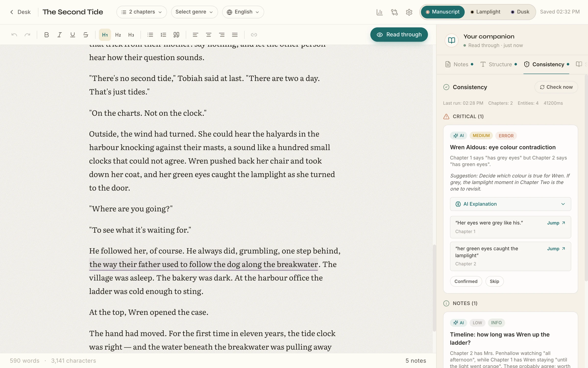This screenshot has height=368, width=588.
Task: Open the English language dropdown
Action: tap(243, 12)
